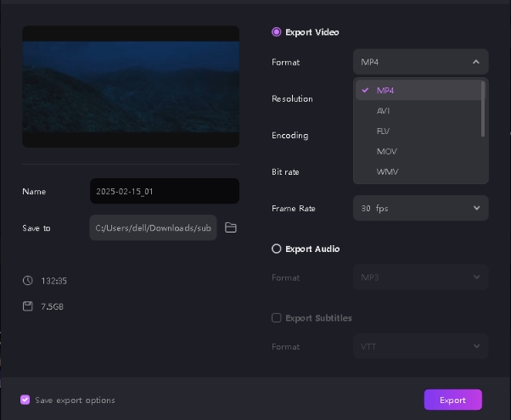Uncheck Save export options

(25, 400)
